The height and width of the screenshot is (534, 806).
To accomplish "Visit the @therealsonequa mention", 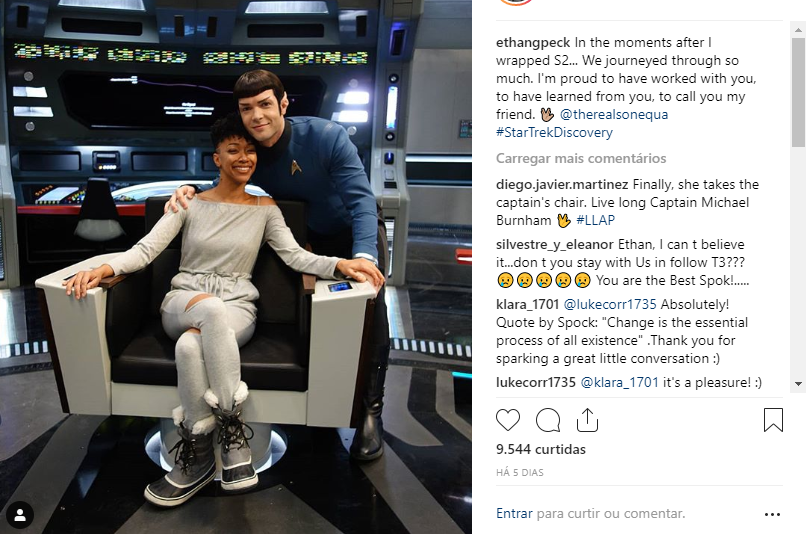I will point(614,114).
